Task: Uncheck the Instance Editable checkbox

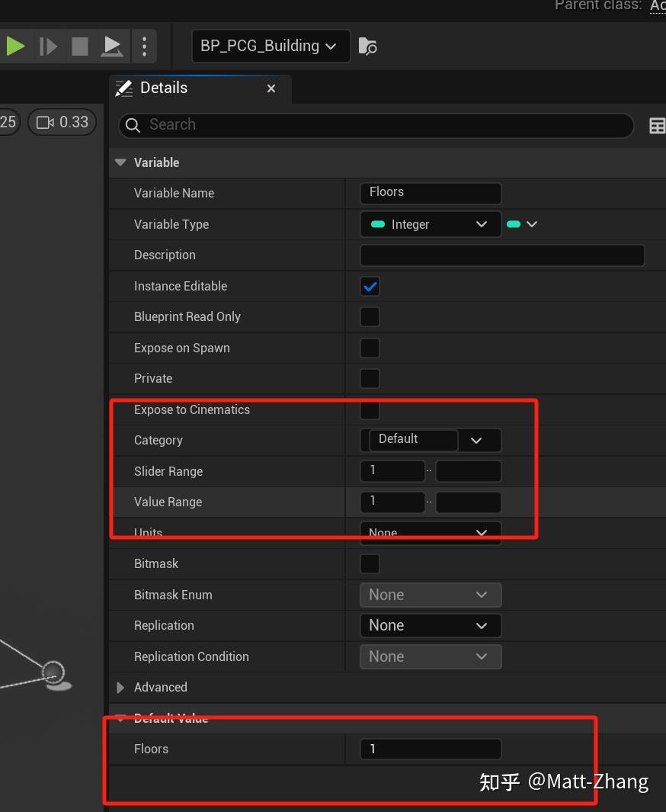Action: (x=370, y=287)
